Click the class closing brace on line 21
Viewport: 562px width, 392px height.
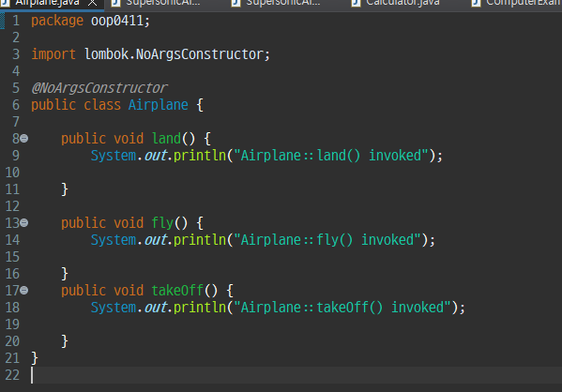35,358
